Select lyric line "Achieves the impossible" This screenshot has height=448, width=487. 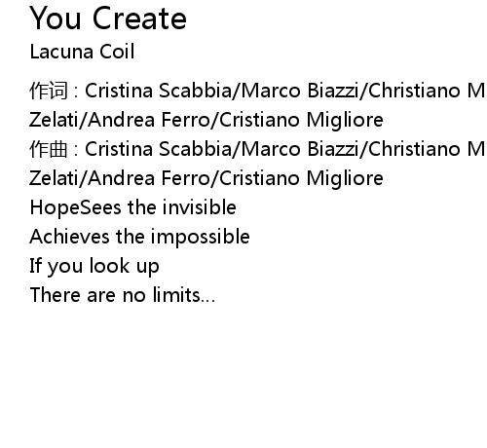pos(139,237)
